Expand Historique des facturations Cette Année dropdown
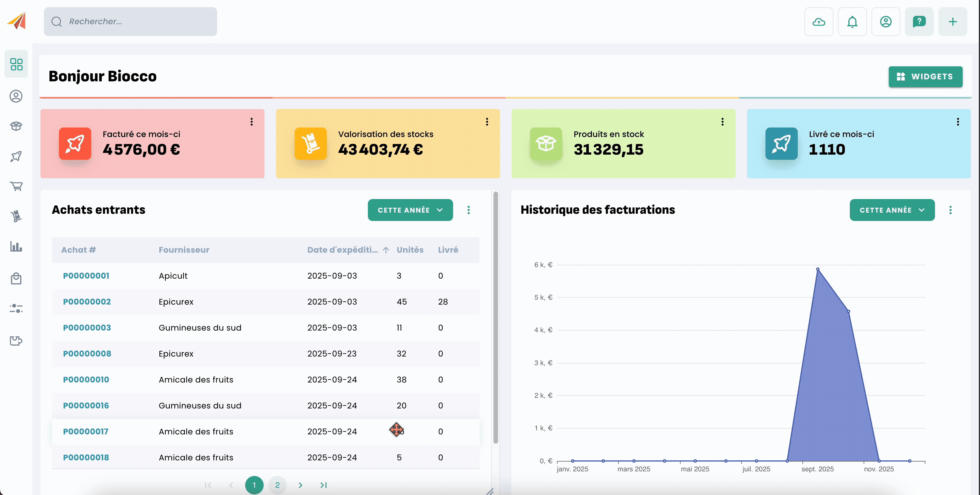 pos(892,210)
